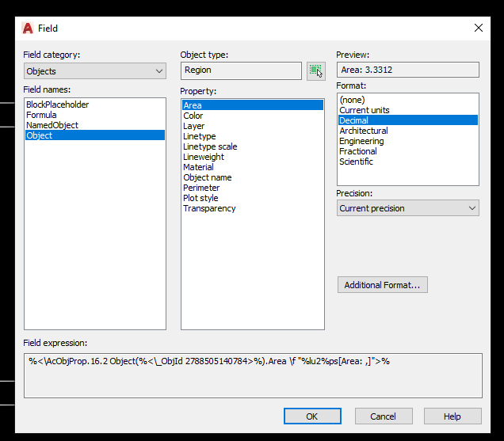Choose NamedObject from Field names
Viewport: 504px width, 441px height.
[52, 125]
